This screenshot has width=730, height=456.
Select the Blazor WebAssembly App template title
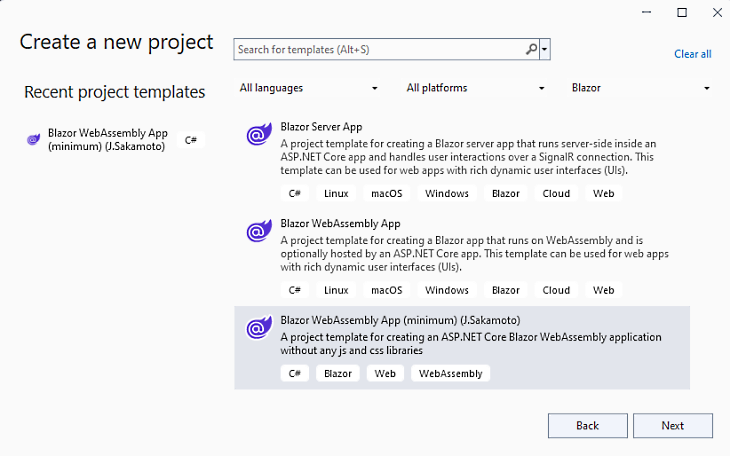pos(340,224)
